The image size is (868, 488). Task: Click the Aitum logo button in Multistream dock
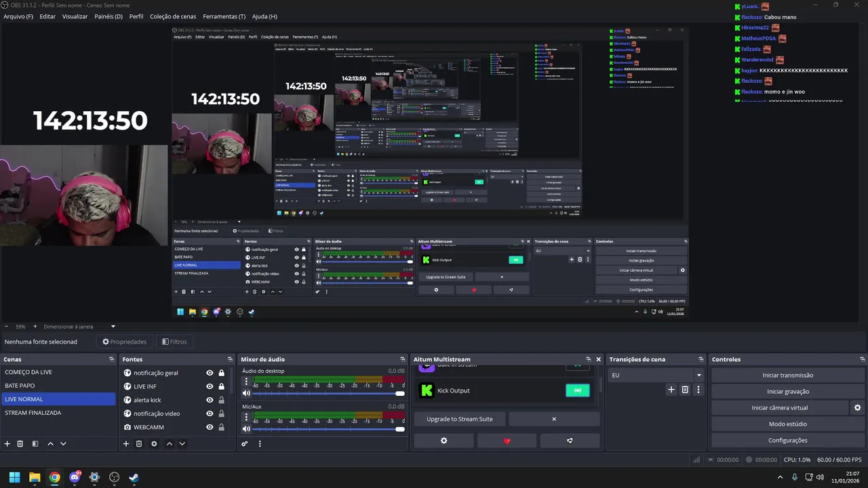tap(570, 441)
